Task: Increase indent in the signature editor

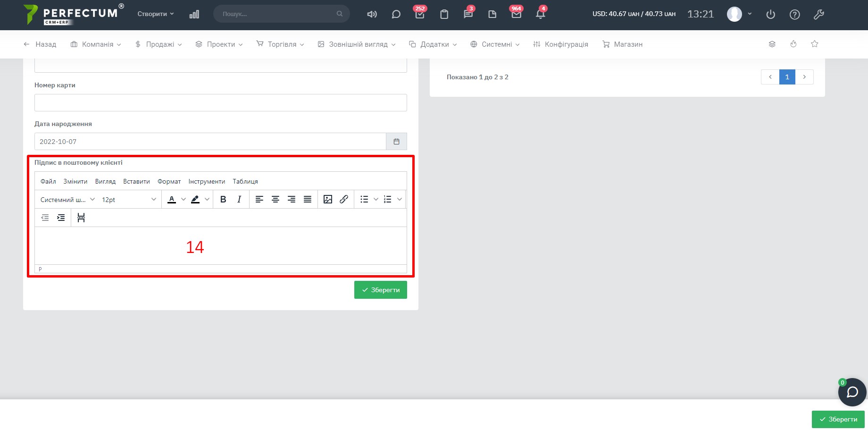Action: click(61, 218)
